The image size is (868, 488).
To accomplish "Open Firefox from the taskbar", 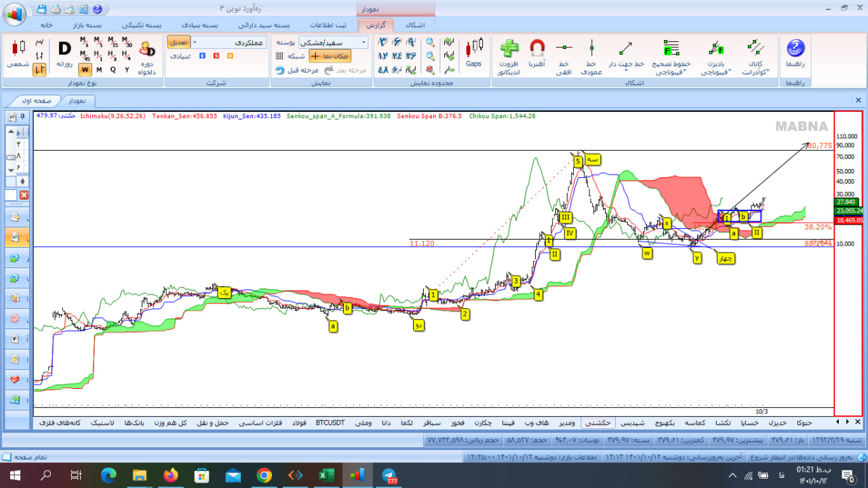I will coord(170,475).
